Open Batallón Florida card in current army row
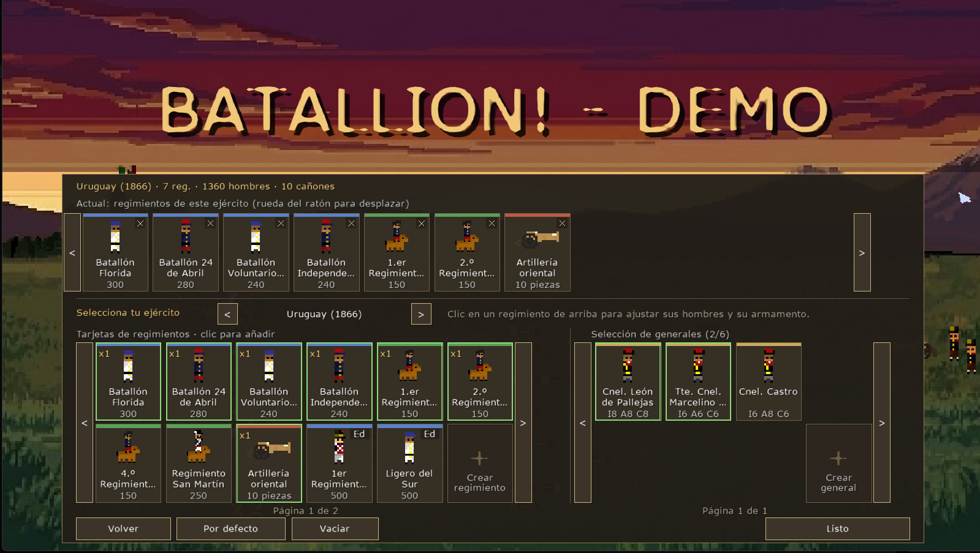 tap(115, 252)
